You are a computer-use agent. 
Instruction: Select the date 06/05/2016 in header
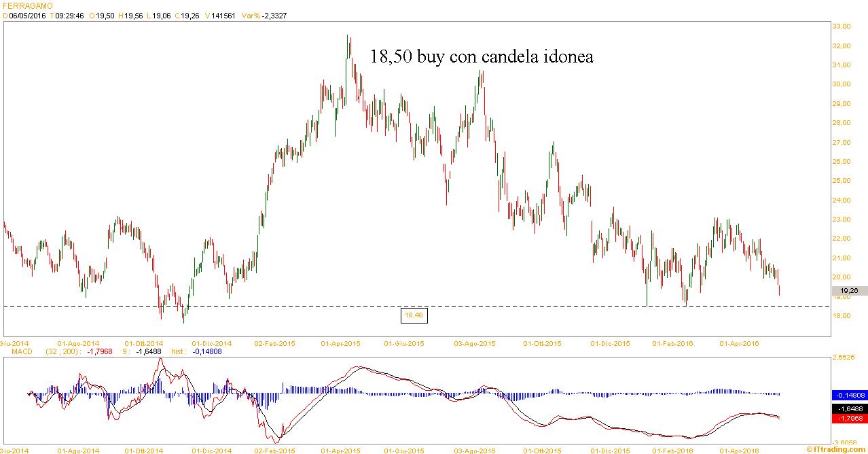[x=29, y=15]
